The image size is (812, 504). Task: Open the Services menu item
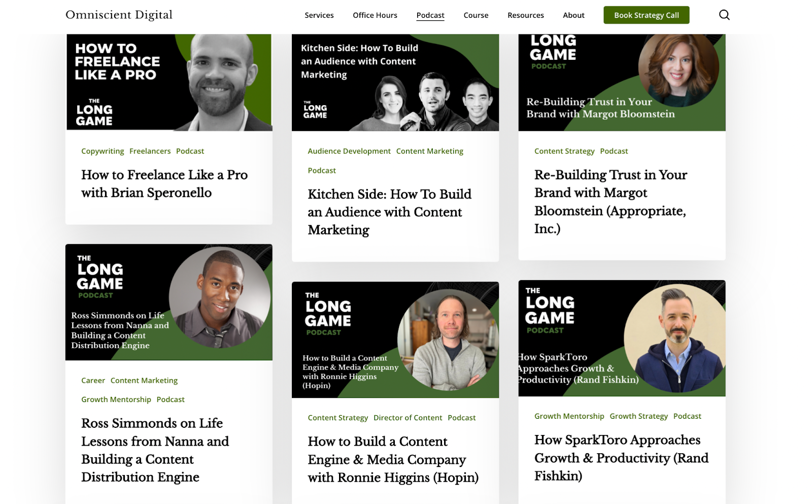(x=319, y=15)
